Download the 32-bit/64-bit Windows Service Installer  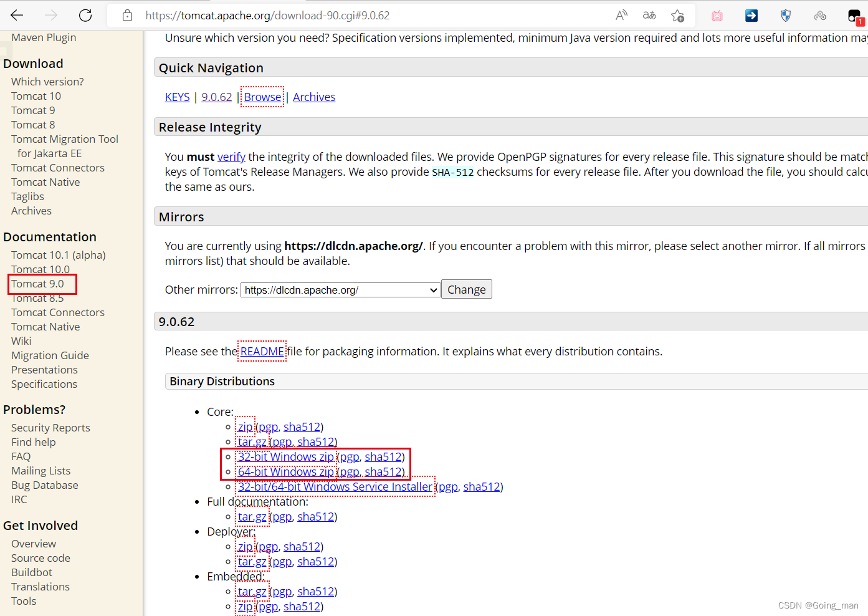click(x=335, y=487)
